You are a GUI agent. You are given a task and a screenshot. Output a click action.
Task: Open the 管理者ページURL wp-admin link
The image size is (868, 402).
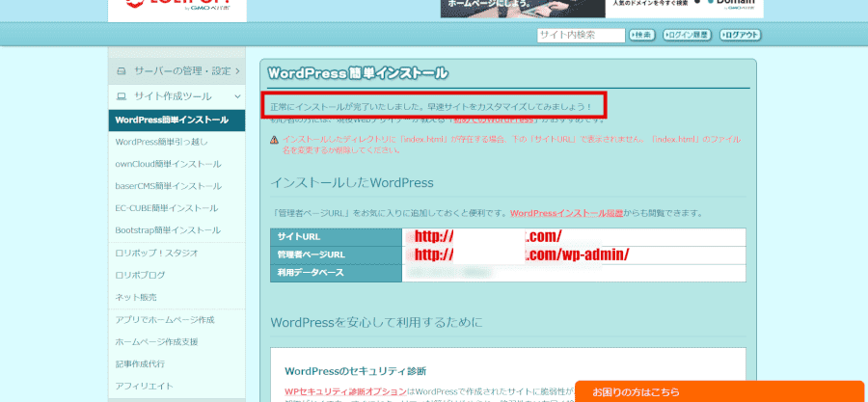pos(522,255)
